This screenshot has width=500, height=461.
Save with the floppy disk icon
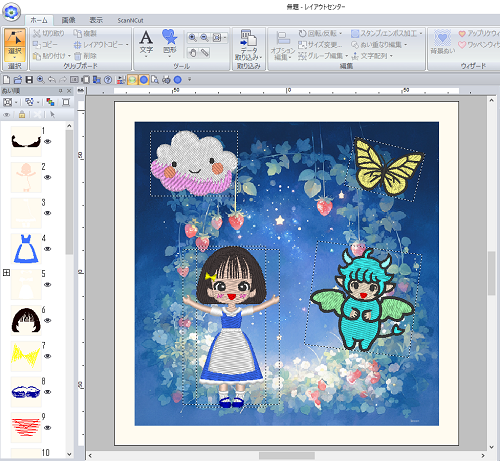[29, 79]
